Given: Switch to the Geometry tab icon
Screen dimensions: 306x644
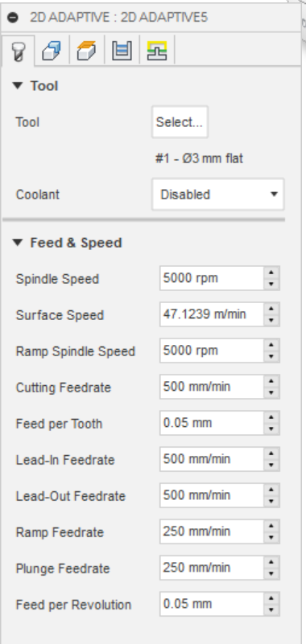Looking at the screenshot, I should click(52, 51).
